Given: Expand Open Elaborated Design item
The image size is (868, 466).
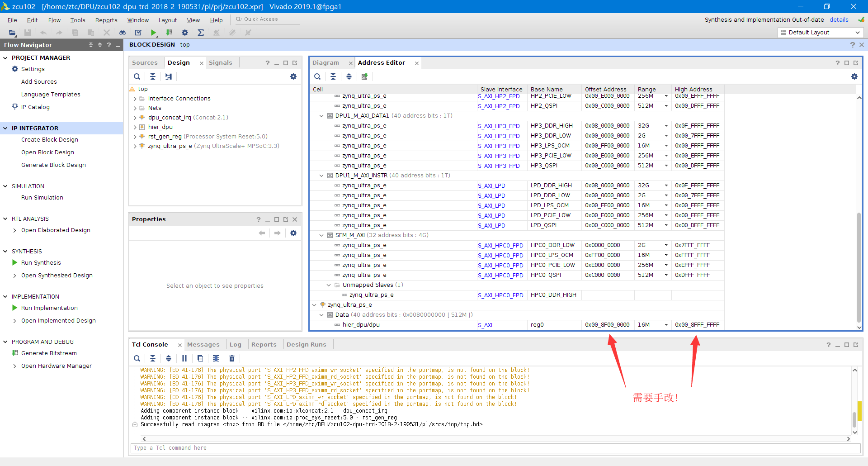Looking at the screenshot, I should point(15,230).
